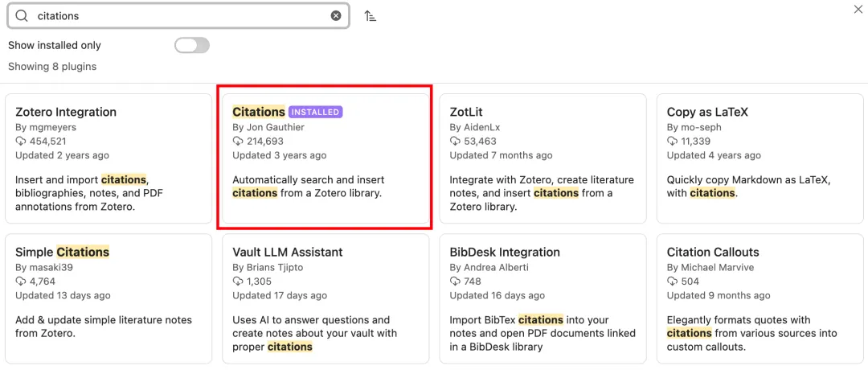Close the community plugins browser
This screenshot has height=374, width=868.
pyautogui.click(x=857, y=9)
